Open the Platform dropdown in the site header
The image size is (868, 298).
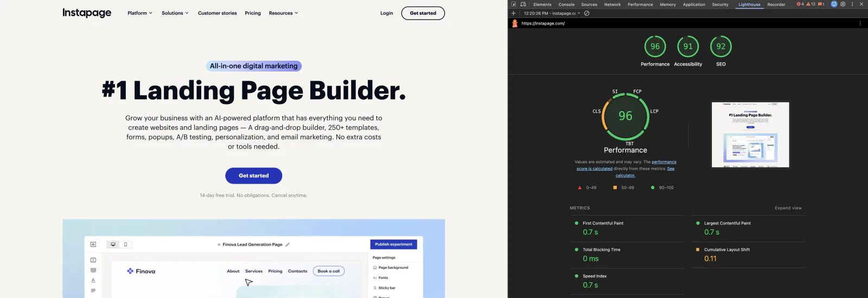tap(140, 13)
